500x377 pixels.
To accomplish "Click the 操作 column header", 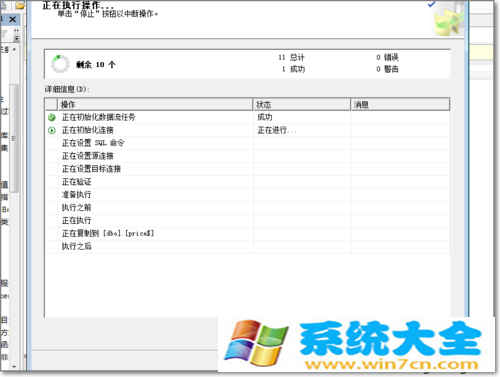I will (x=155, y=105).
